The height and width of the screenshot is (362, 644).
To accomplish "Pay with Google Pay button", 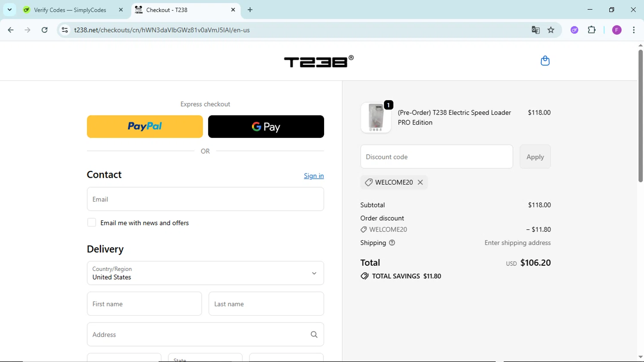I will 266,127.
